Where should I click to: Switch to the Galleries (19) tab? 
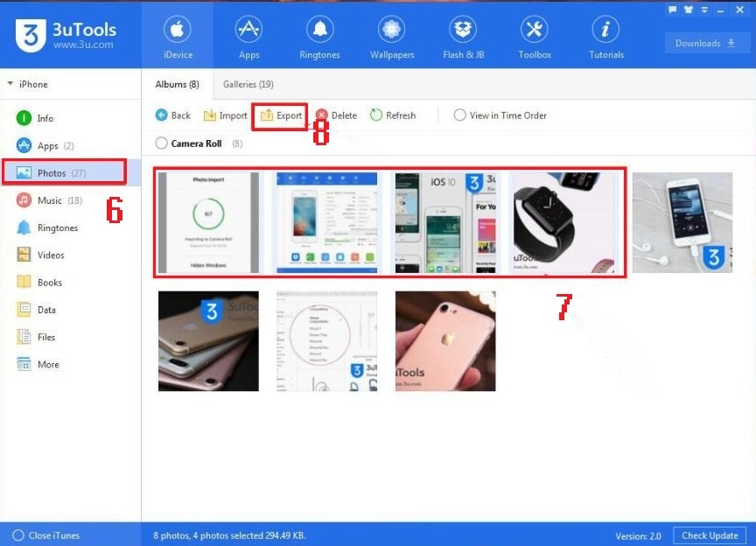(248, 85)
